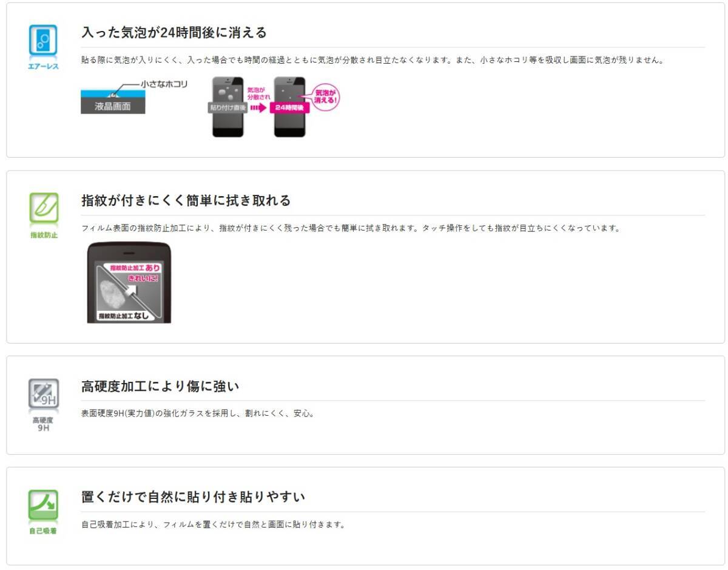Image resolution: width=728 pixels, height=570 pixels.
Task: Click the green 指紋防止 fingerprint icon
Action: [x=44, y=208]
